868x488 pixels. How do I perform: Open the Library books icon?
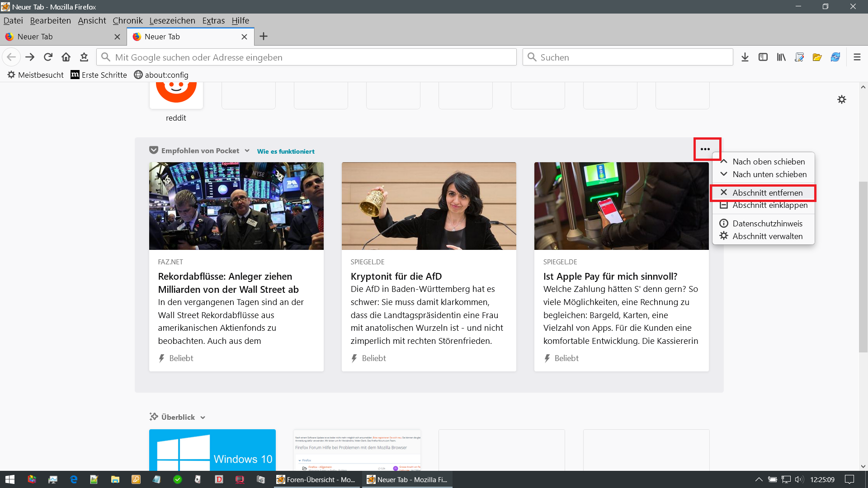point(781,57)
